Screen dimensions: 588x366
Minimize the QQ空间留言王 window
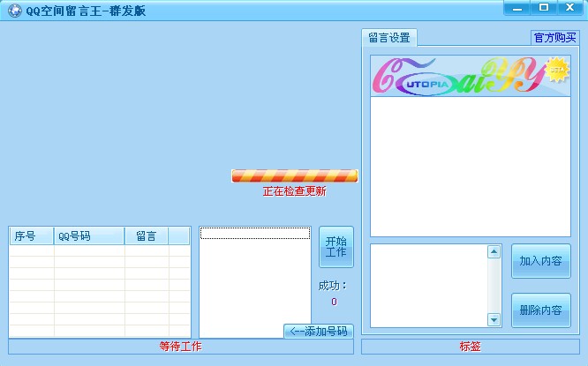pos(517,8)
